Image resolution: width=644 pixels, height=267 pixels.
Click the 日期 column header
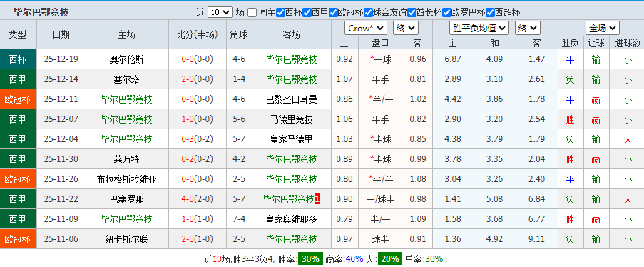click(x=61, y=34)
